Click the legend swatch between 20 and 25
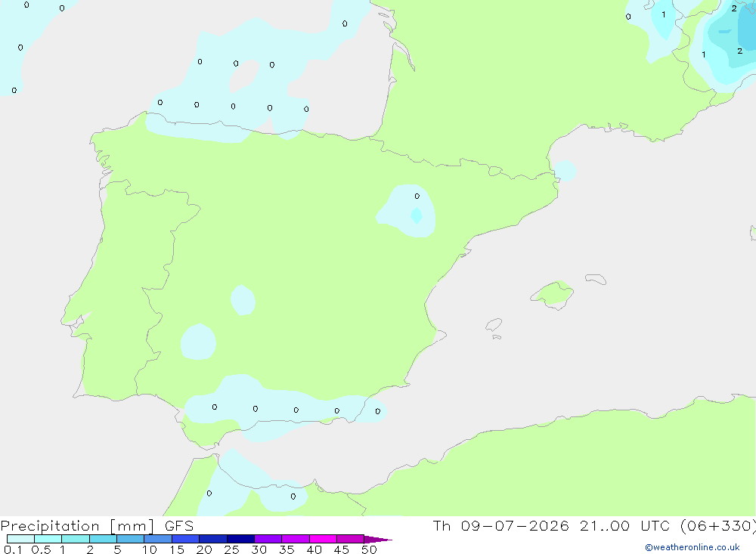This screenshot has width=756, height=554. point(213,539)
